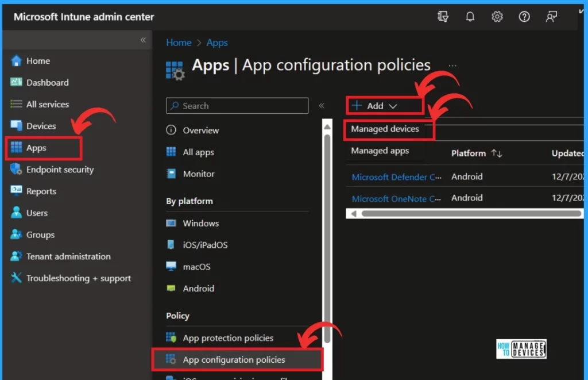588x380 pixels.
Task: Click the Apps breadcrumb link
Action: (216, 43)
